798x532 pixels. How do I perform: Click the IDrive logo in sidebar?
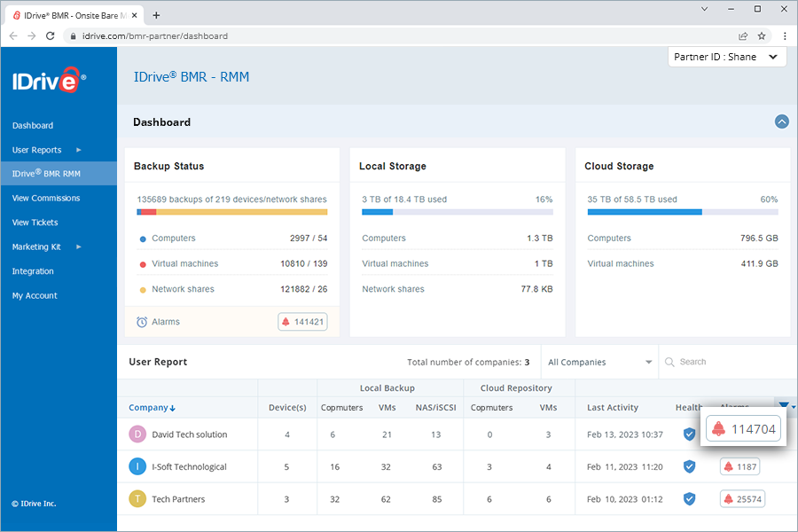[x=49, y=80]
